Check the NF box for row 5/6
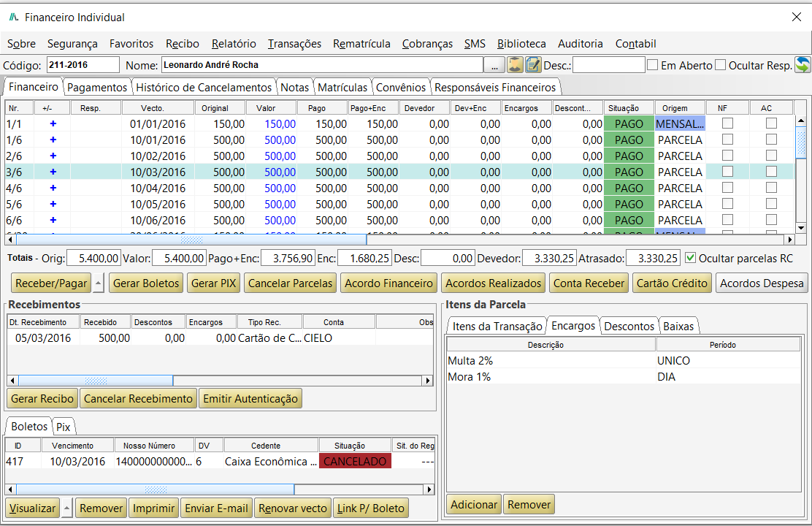812x526 pixels. point(727,204)
